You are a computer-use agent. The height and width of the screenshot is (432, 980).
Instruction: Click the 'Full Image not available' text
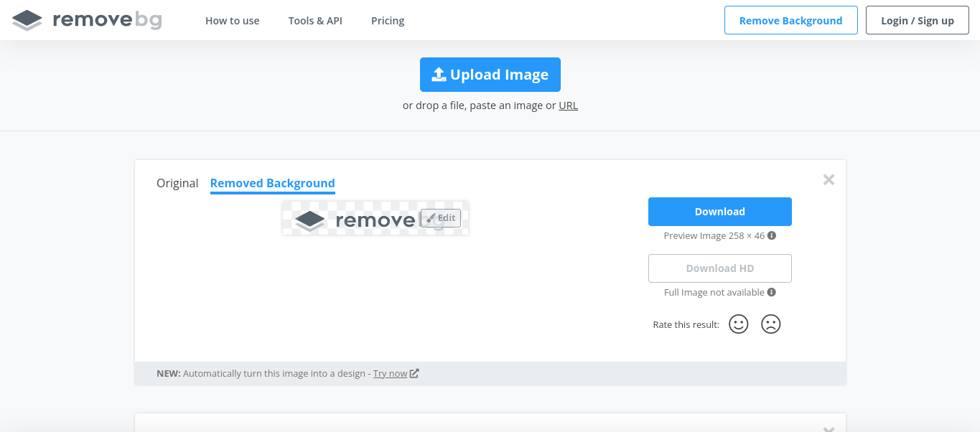(714, 292)
